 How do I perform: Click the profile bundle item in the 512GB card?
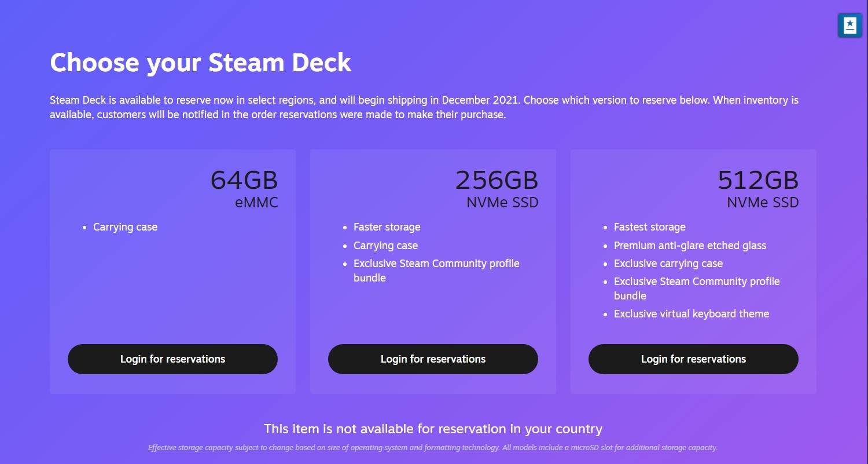tap(697, 288)
